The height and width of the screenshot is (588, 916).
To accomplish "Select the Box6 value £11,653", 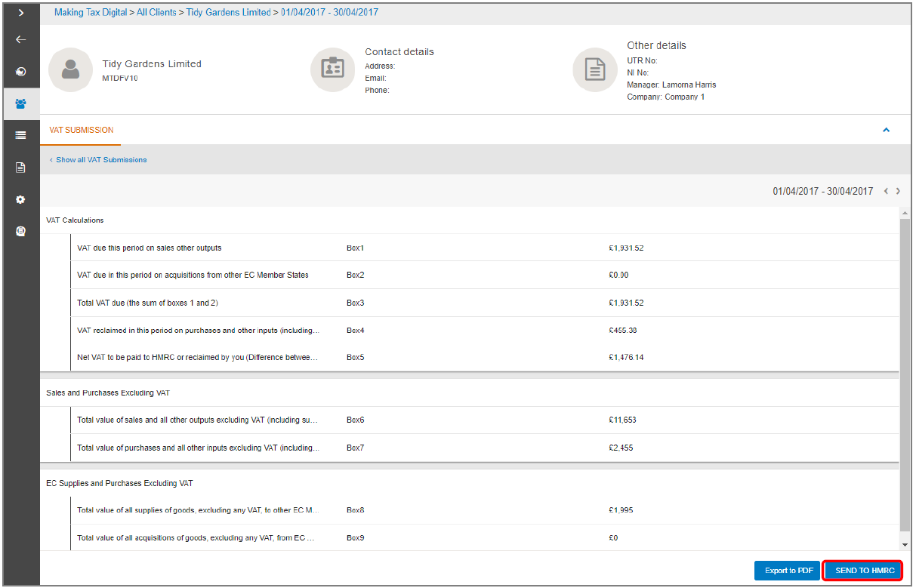I will point(621,420).
